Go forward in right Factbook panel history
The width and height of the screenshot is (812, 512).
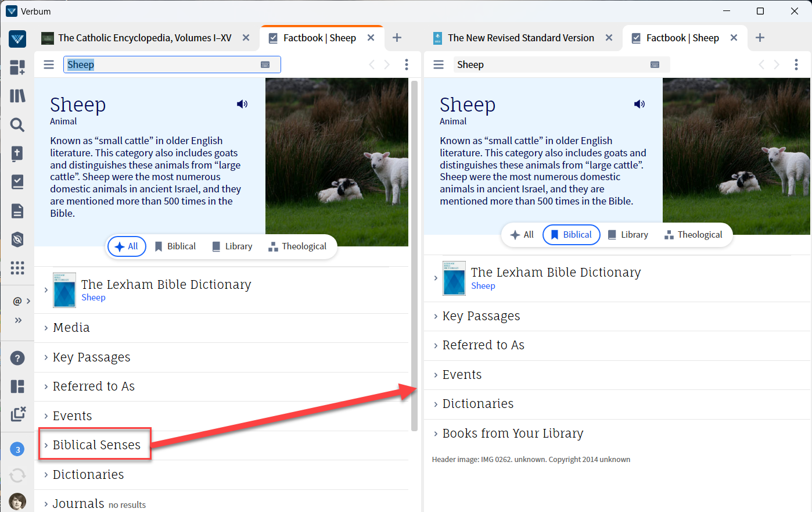(777, 65)
